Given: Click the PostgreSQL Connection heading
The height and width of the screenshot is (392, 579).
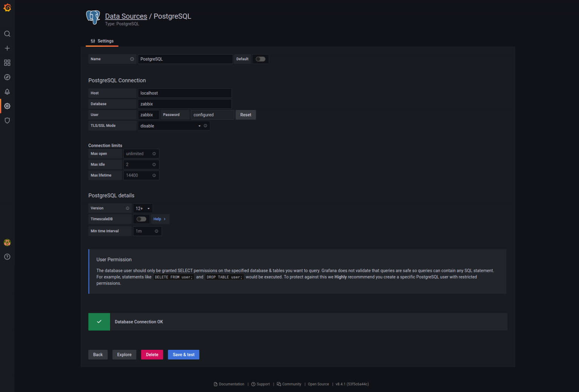Looking at the screenshot, I should click(x=117, y=81).
